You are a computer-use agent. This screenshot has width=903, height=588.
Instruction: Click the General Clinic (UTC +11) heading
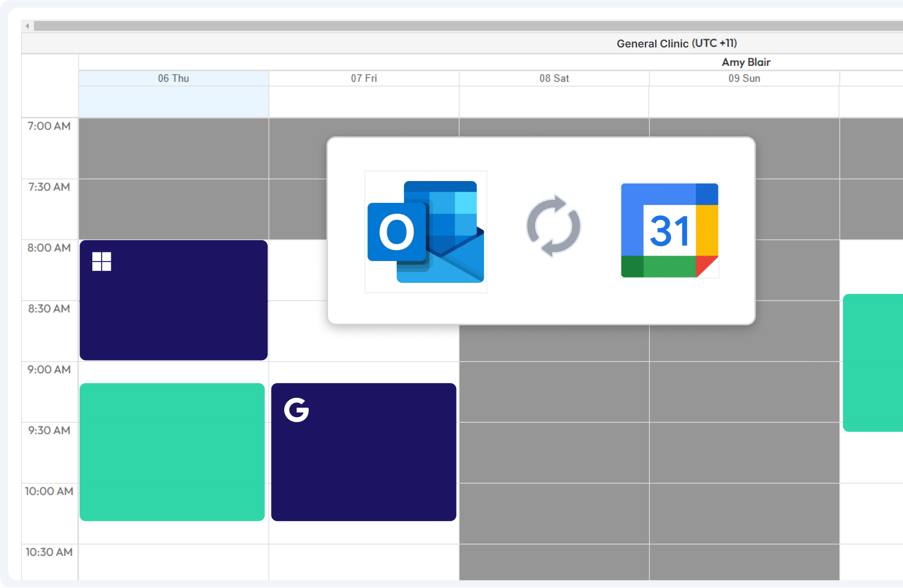pyautogui.click(x=677, y=43)
